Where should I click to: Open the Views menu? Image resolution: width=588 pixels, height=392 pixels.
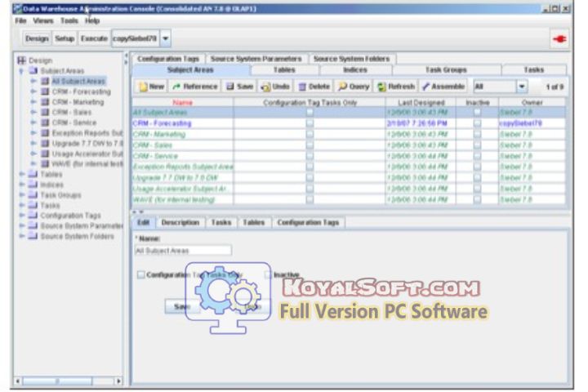pyautogui.click(x=43, y=20)
